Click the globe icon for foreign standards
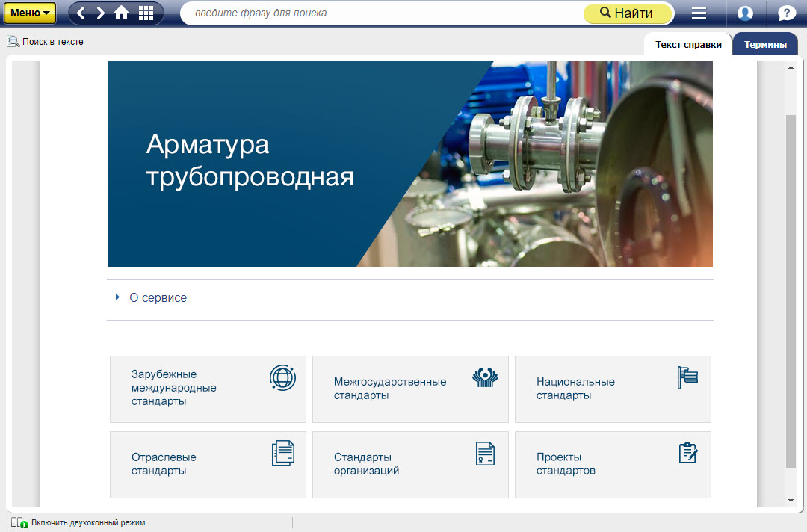The height and width of the screenshot is (532, 807). pos(282,377)
